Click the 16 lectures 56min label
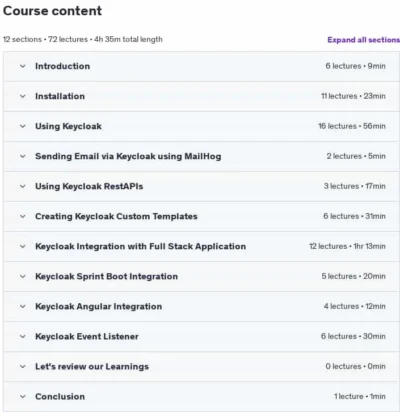This screenshot has height=412, width=400. [352, 126]
